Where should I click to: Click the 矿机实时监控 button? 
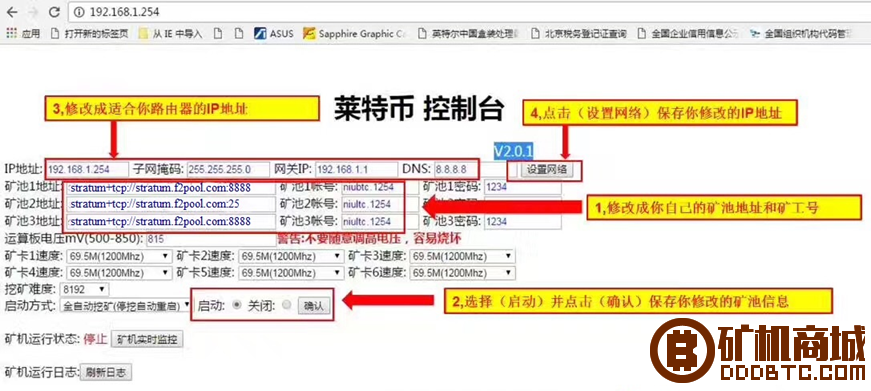pyautogui.click(x=147, y=339)
